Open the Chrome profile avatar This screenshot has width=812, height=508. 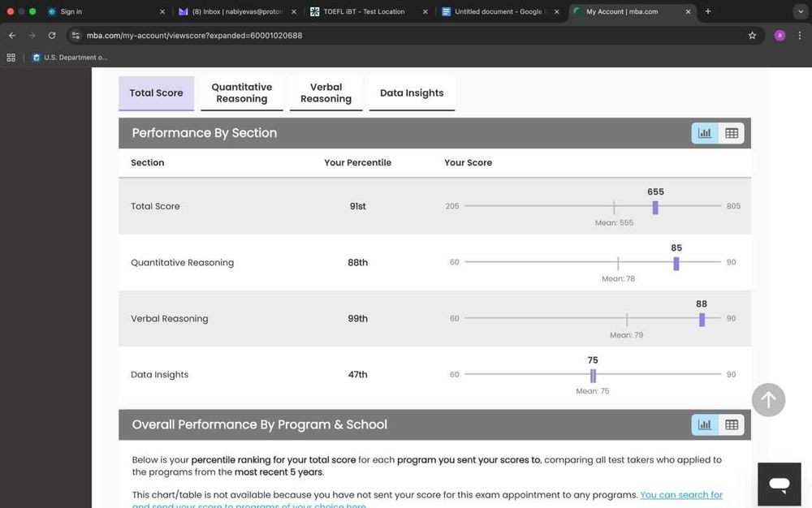pos(780,35)
